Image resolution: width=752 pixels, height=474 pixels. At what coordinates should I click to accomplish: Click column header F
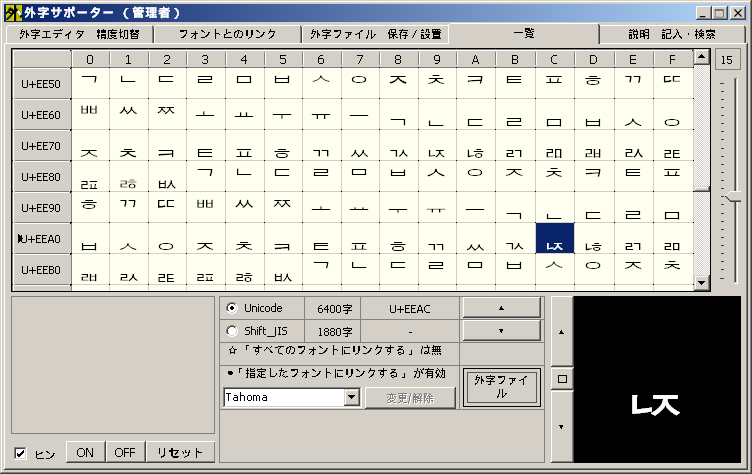pos(672,59)
